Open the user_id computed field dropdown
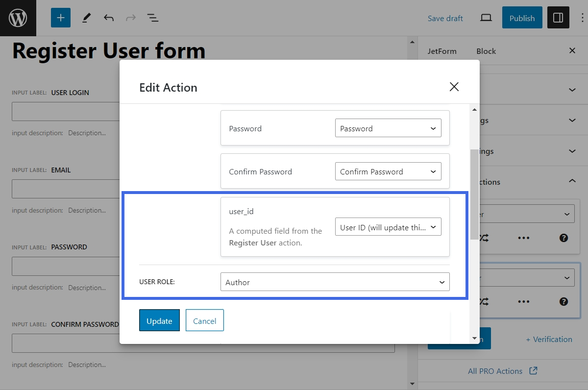Screen dimensions: 588x390 click(x=388, y=227)
